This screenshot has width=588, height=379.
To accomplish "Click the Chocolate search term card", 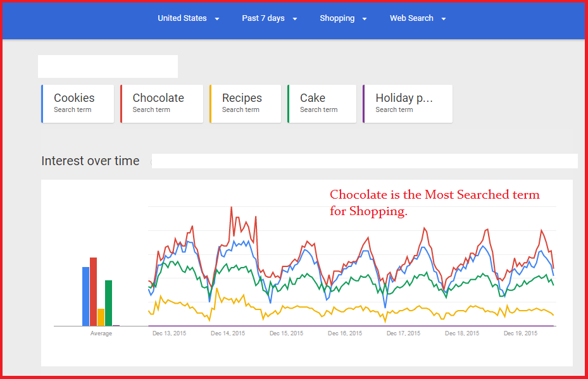I will pos(161,103).
